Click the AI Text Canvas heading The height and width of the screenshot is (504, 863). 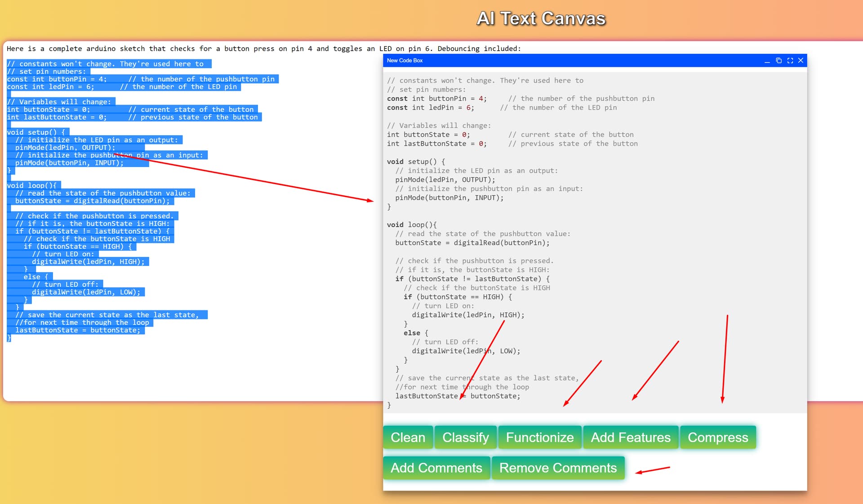tap(541, 19)
